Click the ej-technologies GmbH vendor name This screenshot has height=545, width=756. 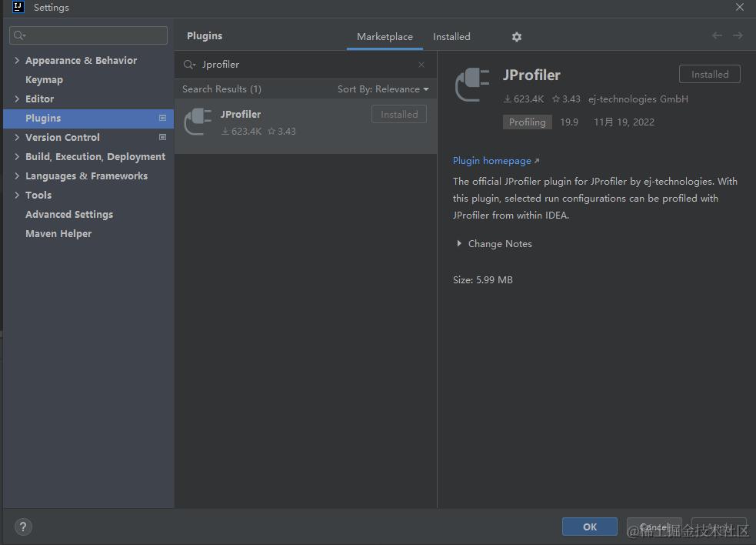coord(638,99)
